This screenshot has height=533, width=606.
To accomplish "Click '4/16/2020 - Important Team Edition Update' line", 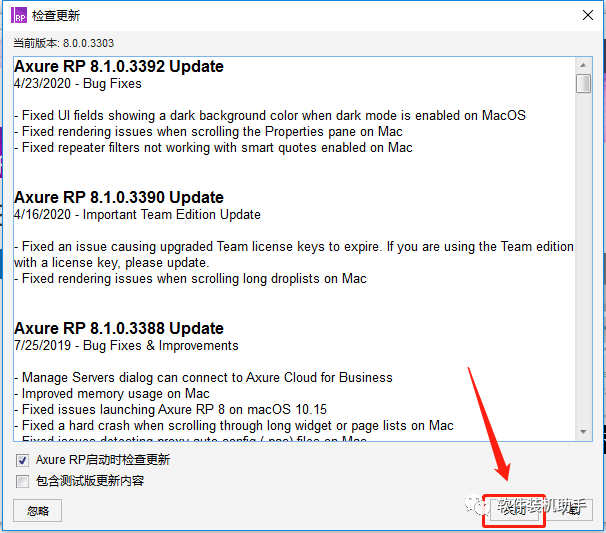I will tap(137, 215).
